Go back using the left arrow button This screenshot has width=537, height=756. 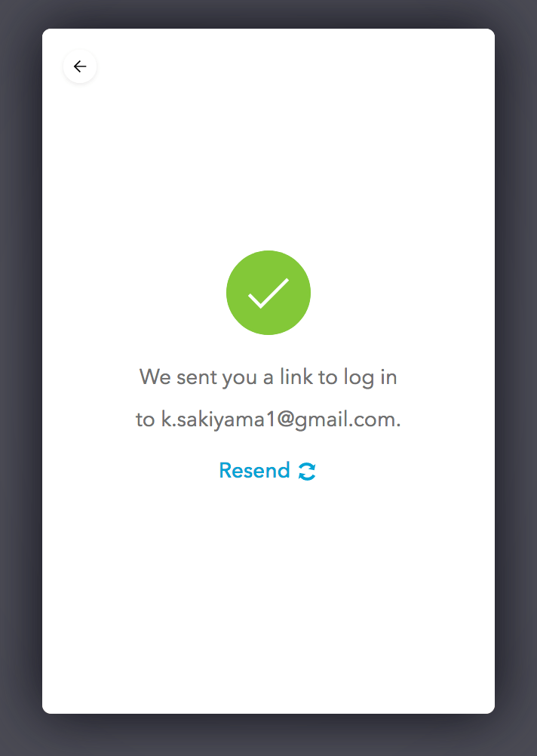pyautogui.click(x=80, y=66)
